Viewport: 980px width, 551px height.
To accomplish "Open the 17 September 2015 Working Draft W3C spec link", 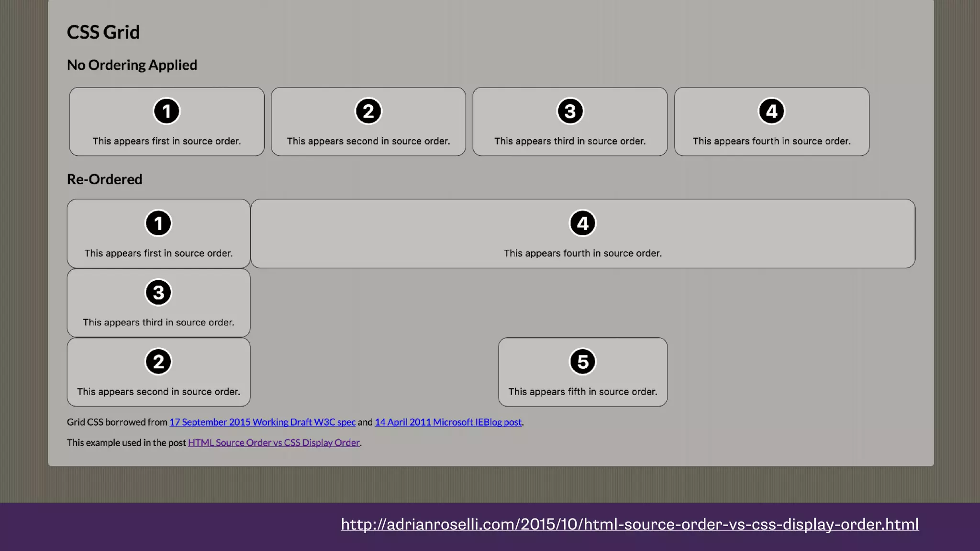I will point(262,422).
